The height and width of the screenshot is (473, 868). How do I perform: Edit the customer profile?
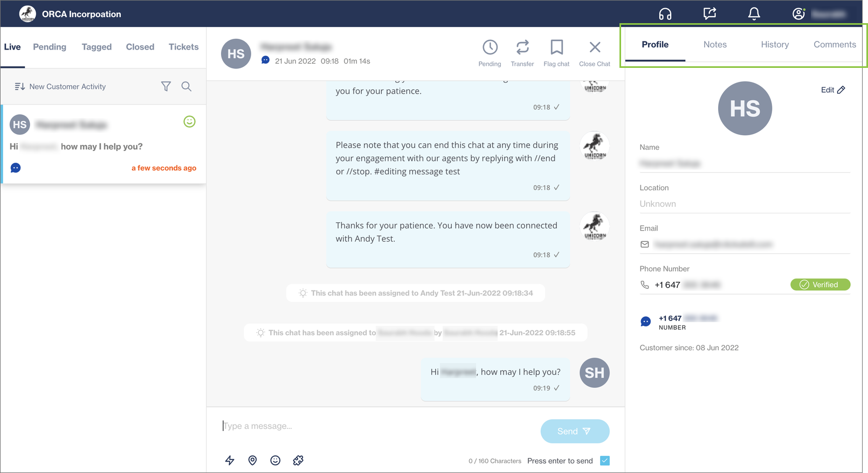(x=833, y=90)
